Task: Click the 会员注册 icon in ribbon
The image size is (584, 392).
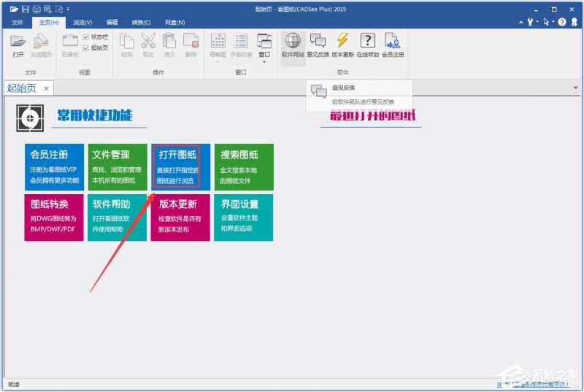Action: click(x=393, y=42)
